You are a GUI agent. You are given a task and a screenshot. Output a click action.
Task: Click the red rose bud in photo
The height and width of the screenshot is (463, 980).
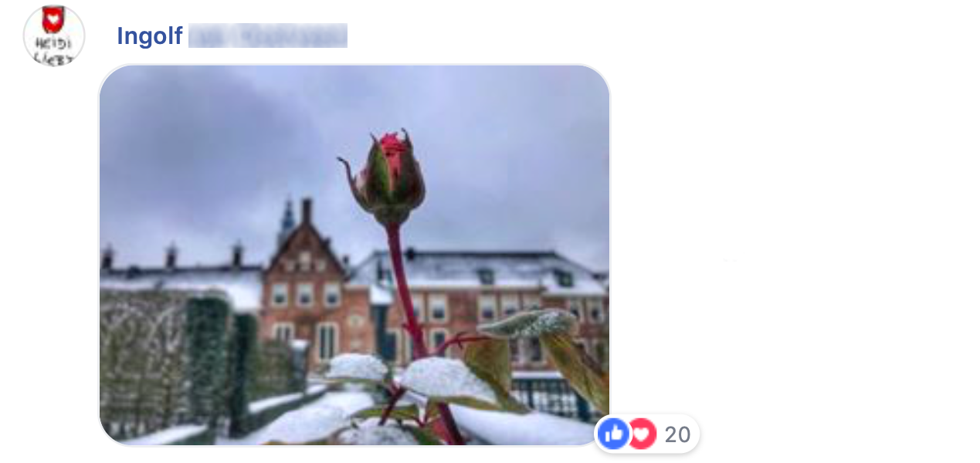[x=388, y=177]
